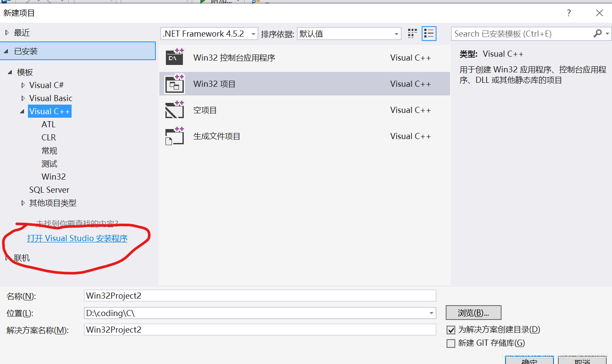Open the .NET Framework 4.5.2 dropdown
612x364 pixels.
click(x=210, y=34)
